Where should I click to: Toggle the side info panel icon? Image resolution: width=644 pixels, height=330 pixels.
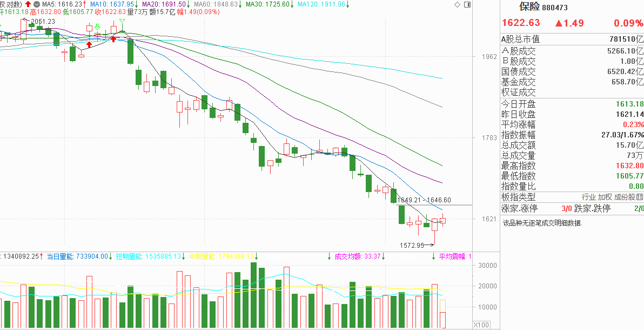(x=467, y=4)
